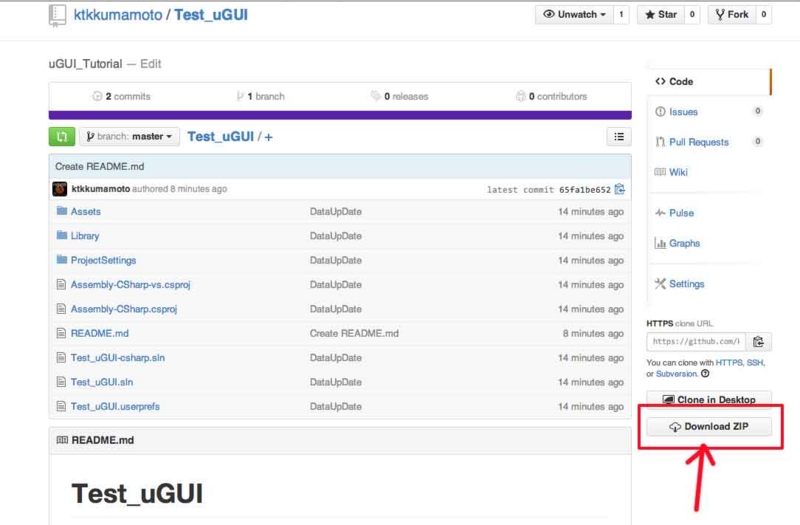View 0 contributors
Viewport: 800px width, 525px height.
[x=551, y=96]
